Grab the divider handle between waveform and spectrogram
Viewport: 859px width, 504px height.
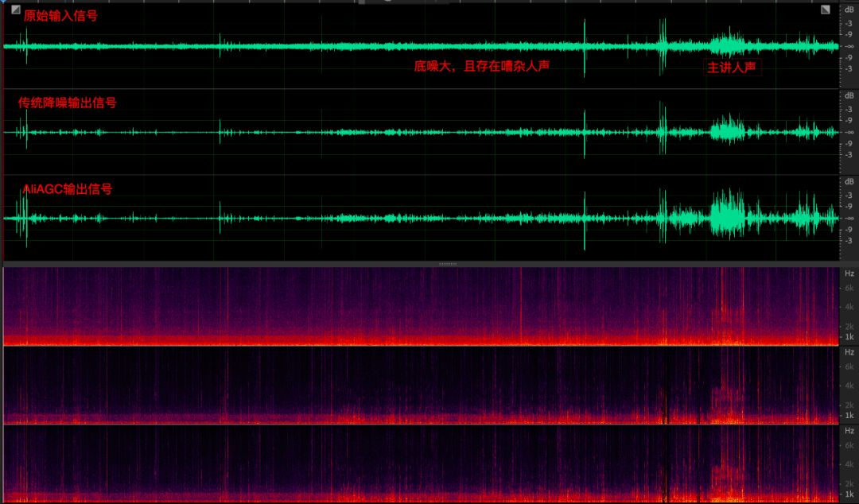coord(448,263)
